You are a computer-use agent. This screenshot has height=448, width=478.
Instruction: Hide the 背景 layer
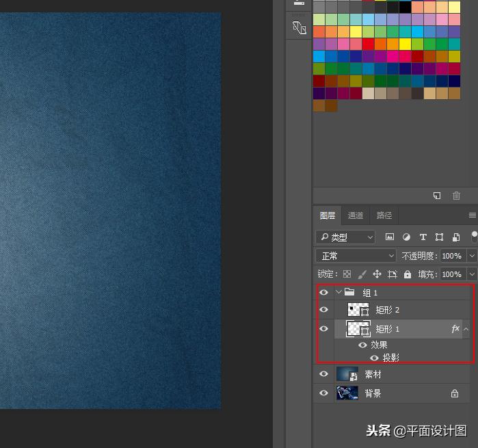click(x=323, y=393)
